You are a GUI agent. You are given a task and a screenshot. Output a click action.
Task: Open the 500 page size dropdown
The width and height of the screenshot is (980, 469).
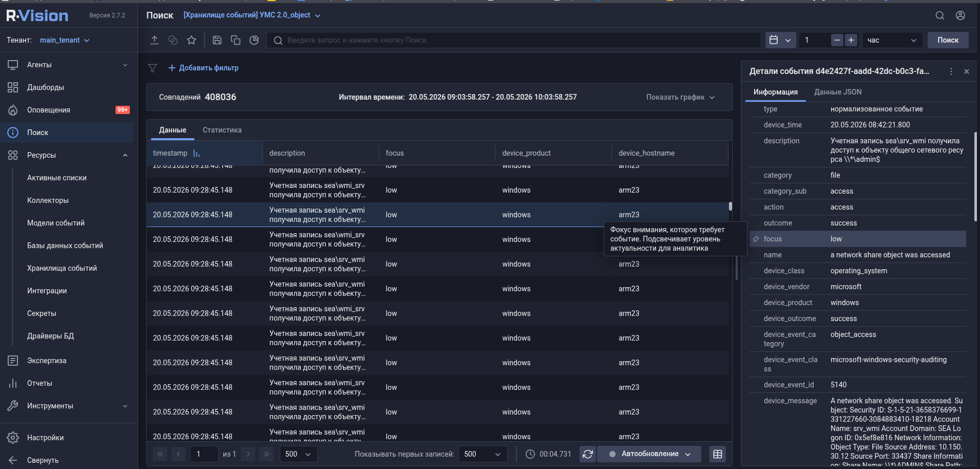(x=298, y=454)
